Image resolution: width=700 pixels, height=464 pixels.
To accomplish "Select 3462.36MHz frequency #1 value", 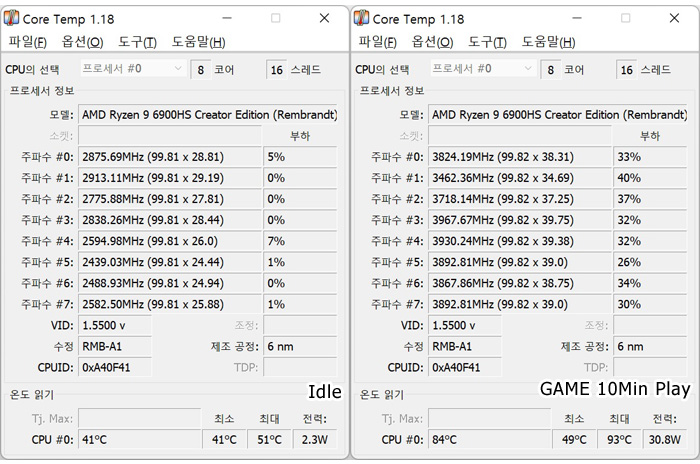I will (520, 178).
